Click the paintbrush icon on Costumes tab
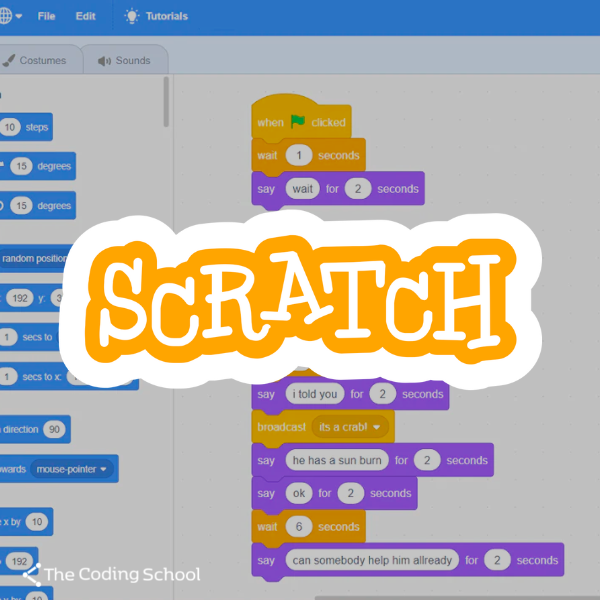600x600 pixels. pos(9,61)
